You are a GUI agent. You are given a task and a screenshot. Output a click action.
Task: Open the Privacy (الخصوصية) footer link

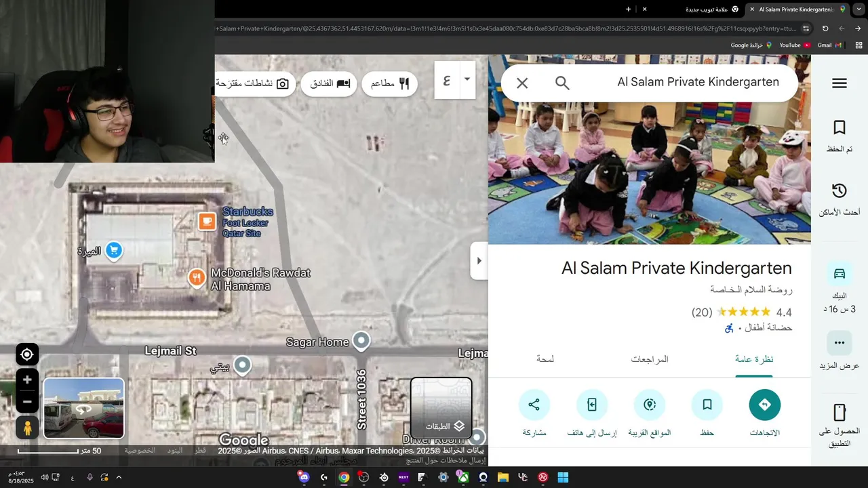140,451
